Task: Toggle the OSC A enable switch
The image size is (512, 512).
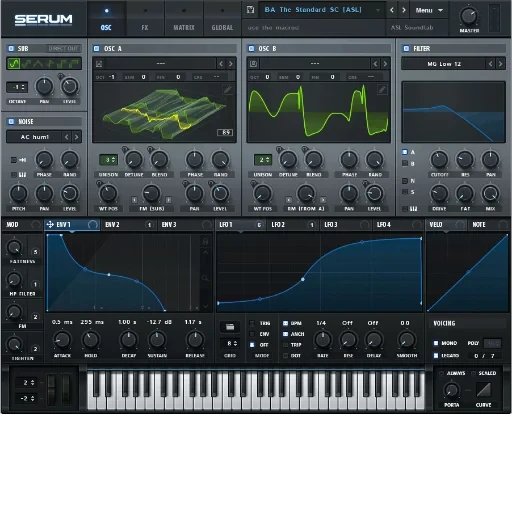Action: (96, 49)
